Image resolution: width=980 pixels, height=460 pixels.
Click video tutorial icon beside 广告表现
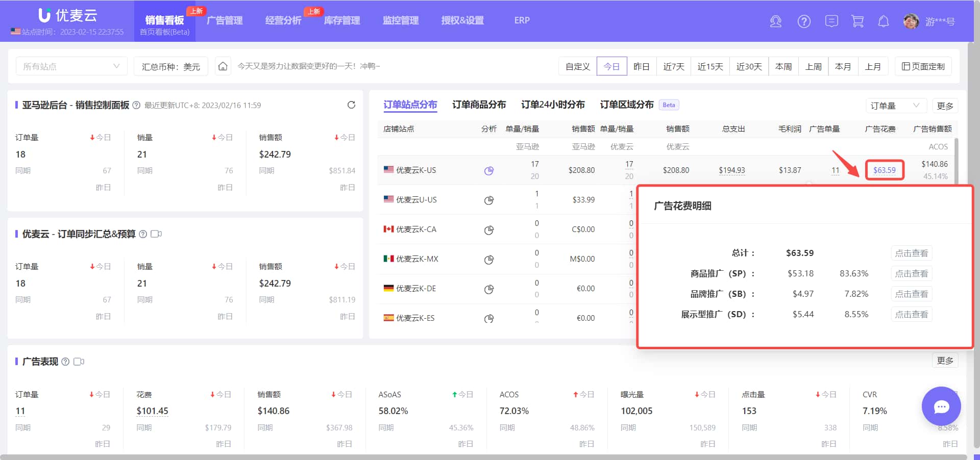(x=79, y=362)
